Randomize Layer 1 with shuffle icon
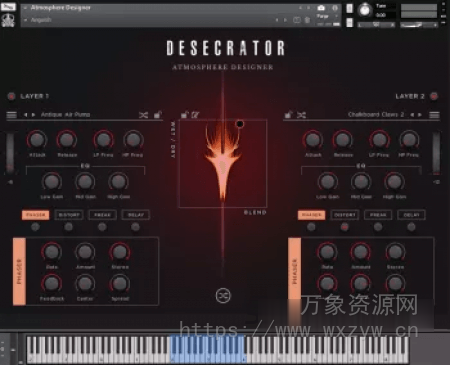This screenshot has width=450, height=365. click(x=143, y=115)
